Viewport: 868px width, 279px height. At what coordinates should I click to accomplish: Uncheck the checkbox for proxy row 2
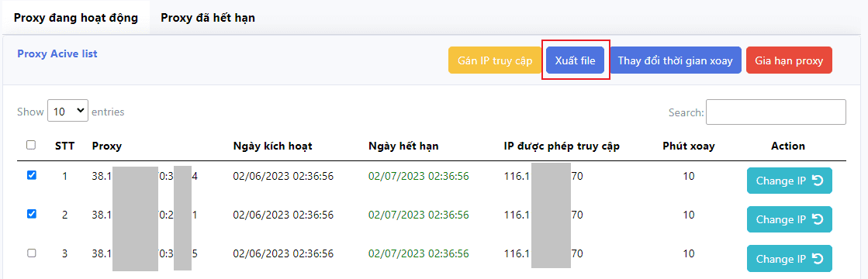(32, 214)
